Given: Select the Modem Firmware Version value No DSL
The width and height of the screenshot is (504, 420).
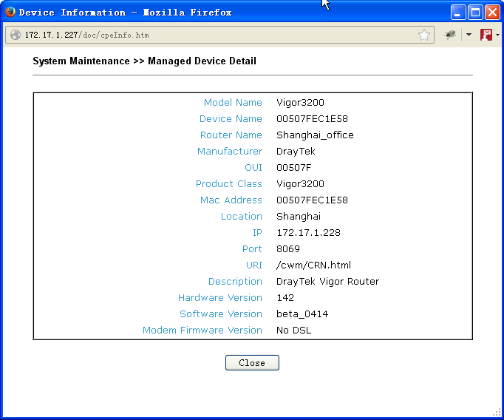Looking at the screenshot, I should [x=294, y=331].
